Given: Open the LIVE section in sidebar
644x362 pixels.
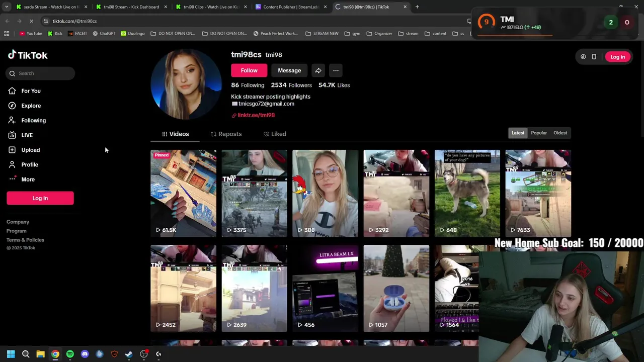Looking at the screenshot, I should (x=27, y=135).
